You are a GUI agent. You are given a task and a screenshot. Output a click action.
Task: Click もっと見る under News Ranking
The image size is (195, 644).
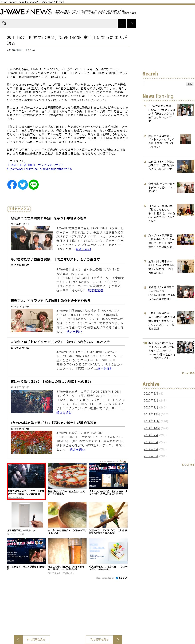[188, 373]
